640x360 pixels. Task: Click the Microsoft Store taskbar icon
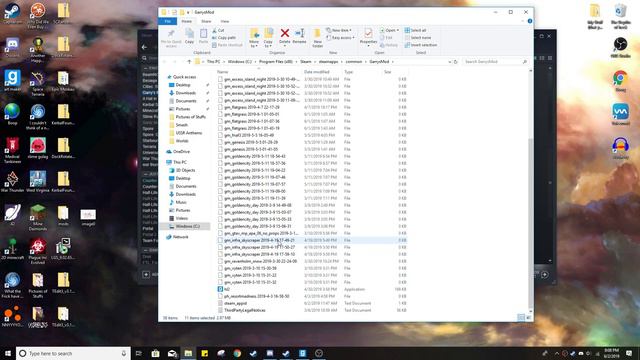155,353
